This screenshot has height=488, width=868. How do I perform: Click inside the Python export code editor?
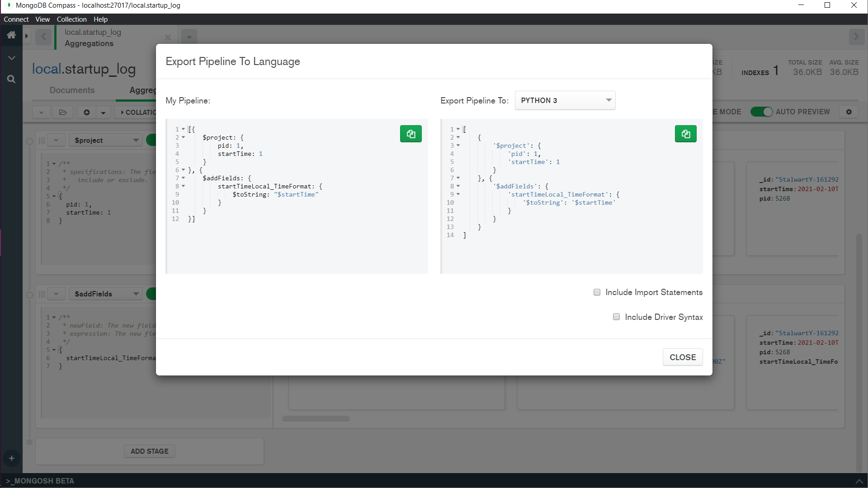572,196
